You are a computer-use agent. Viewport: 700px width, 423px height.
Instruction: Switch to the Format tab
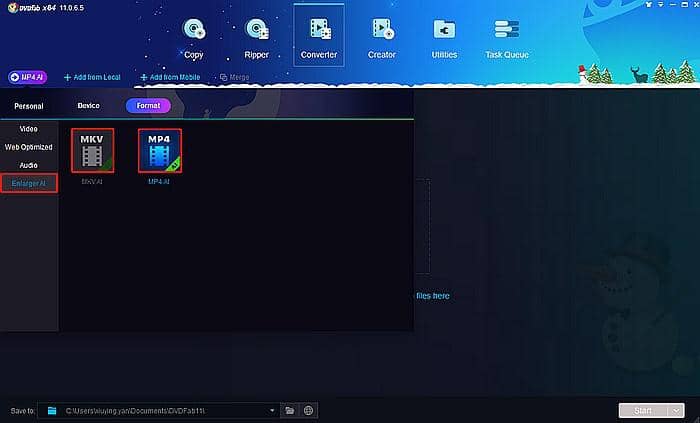pos(148,106)
